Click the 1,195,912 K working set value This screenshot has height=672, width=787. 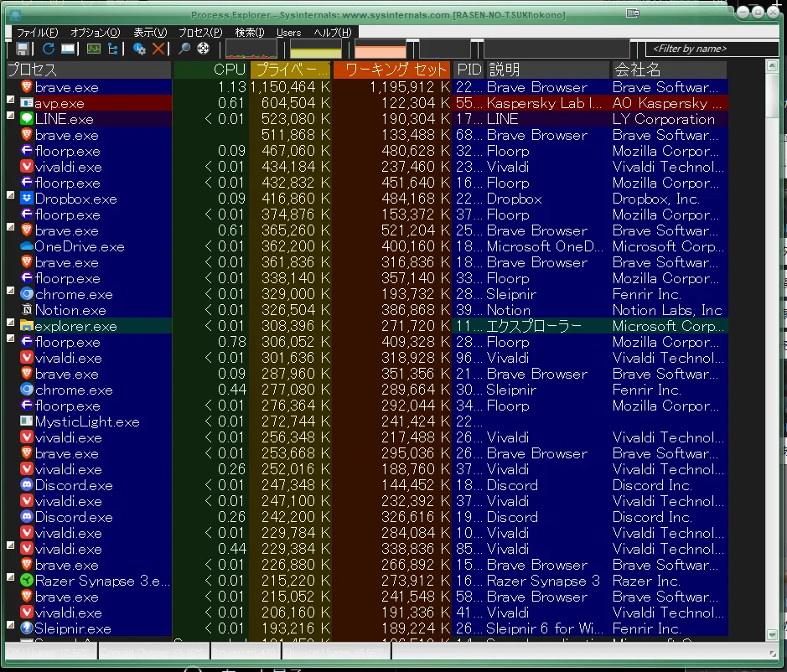point(410,87)
